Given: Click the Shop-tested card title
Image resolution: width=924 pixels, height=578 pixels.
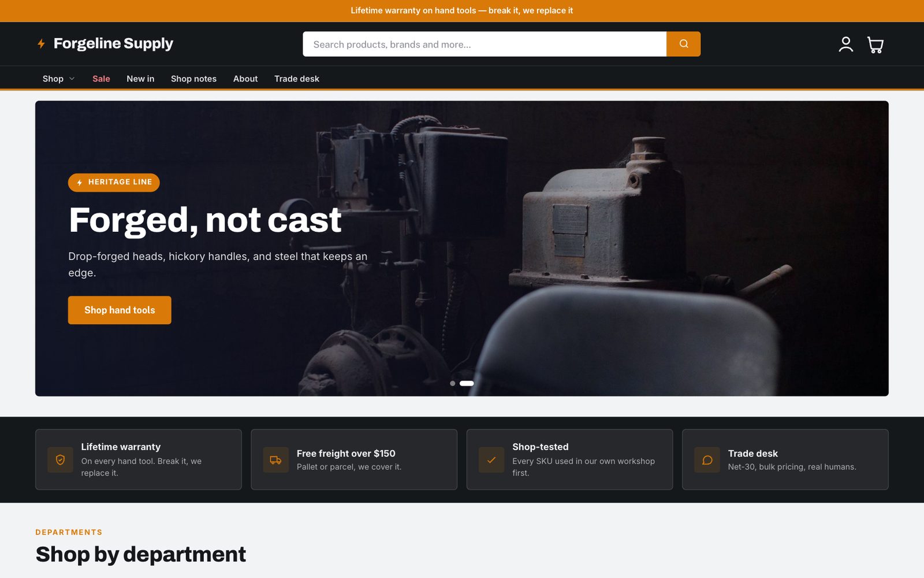Looking at the screenshot, I should [541, 447].
